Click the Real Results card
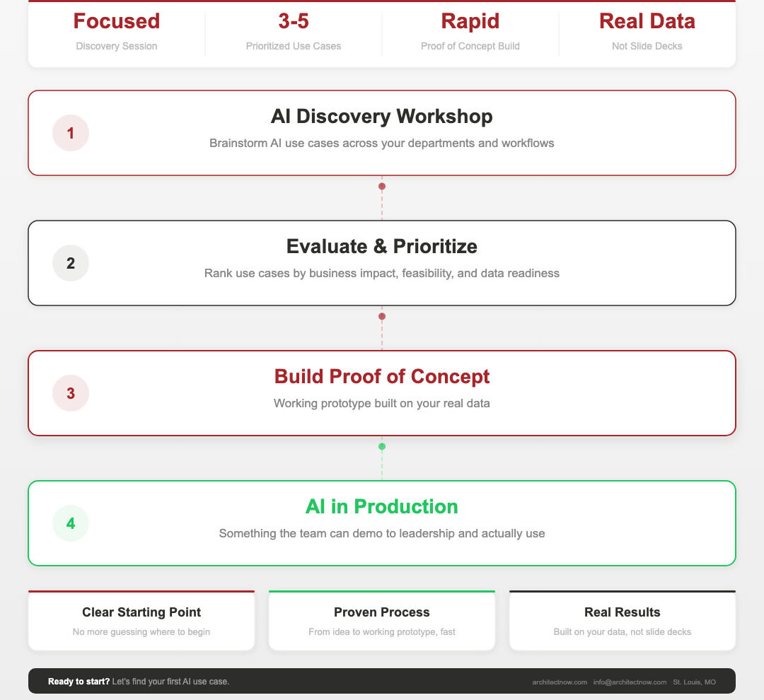This screenshot has width=764, height=700. [x=623, y=621]
